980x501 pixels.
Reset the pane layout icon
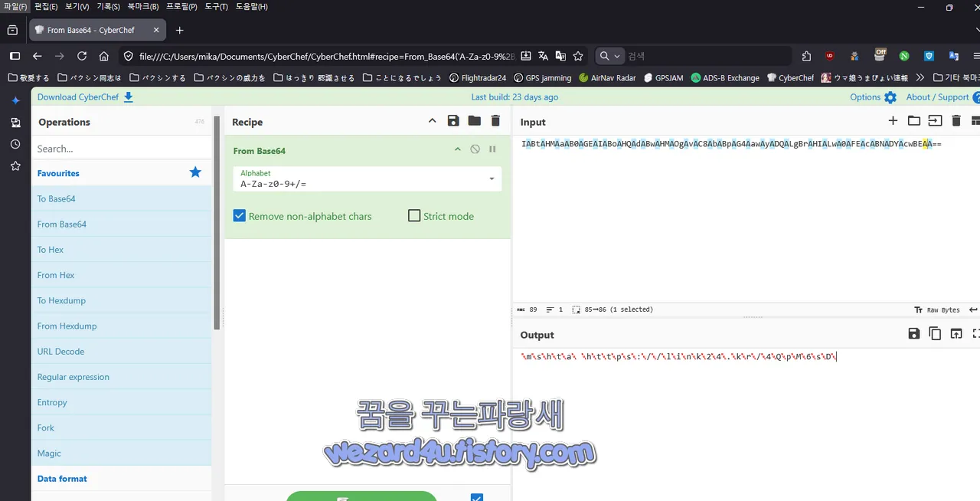[x=976, y=121]
